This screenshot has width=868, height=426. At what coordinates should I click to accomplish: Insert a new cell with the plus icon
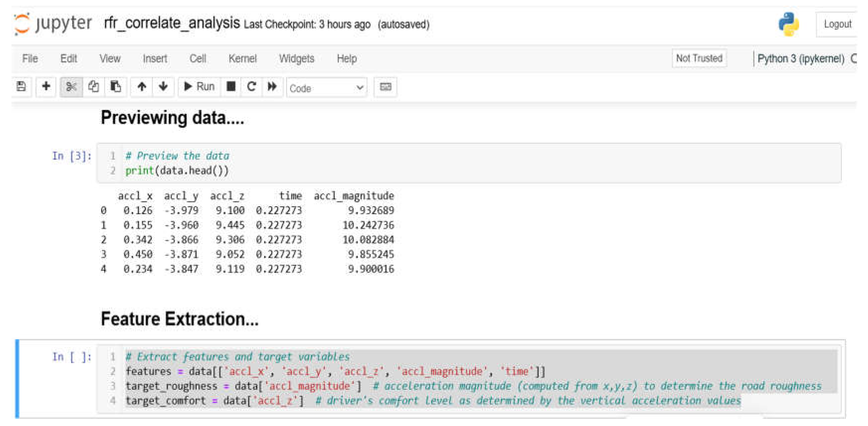(x=46, y=86)
